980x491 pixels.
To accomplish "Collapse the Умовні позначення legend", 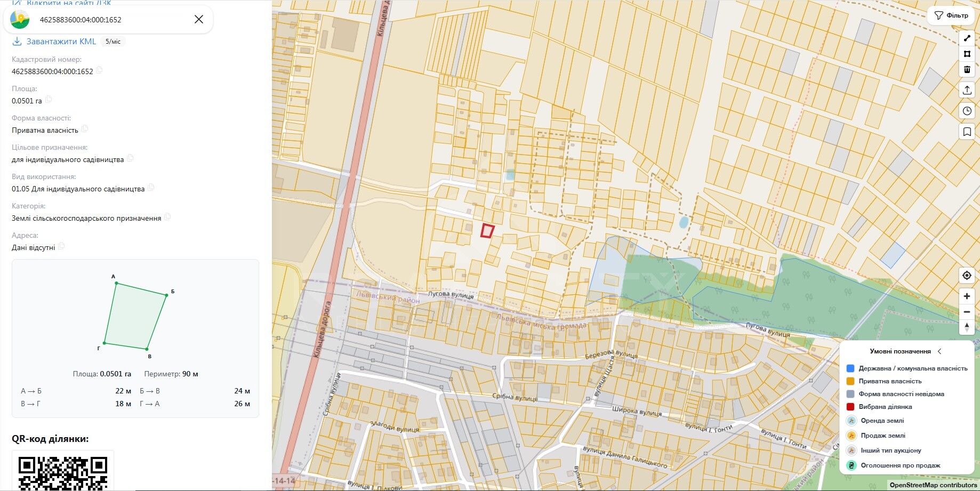I will (939, 351).
